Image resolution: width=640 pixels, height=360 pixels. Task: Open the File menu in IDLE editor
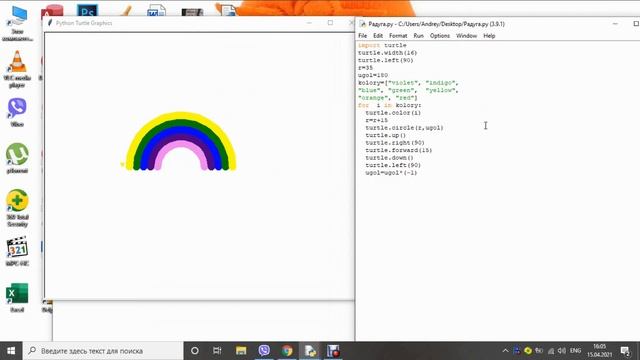point(362,36)
